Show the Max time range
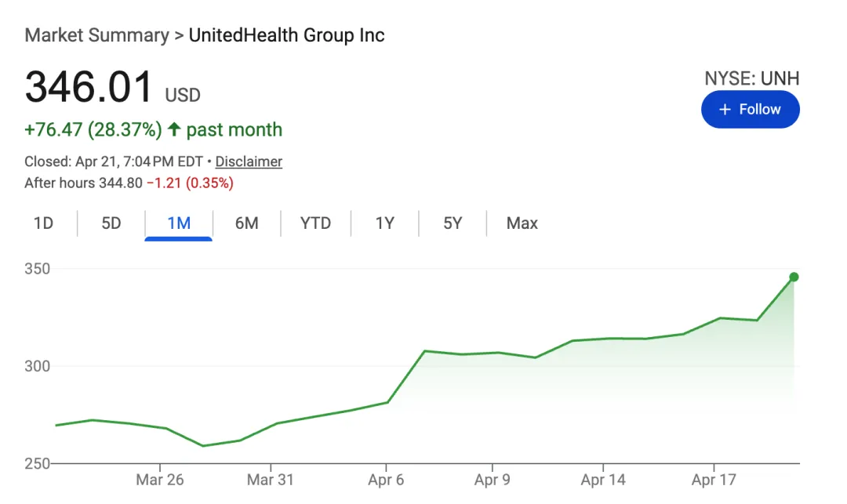Screen dimensions: 847x504 pos(522,223)
